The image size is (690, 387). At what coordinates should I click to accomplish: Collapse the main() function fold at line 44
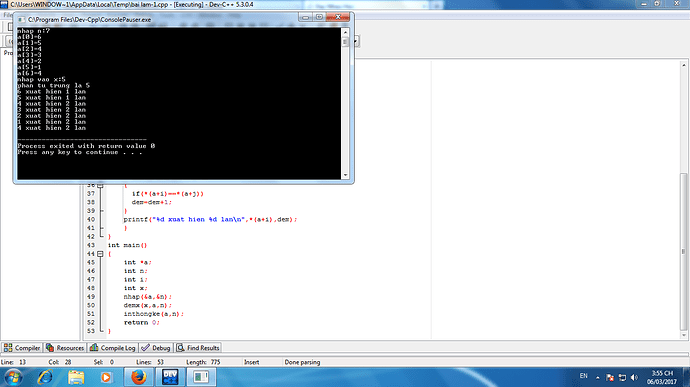click(100, 254)
